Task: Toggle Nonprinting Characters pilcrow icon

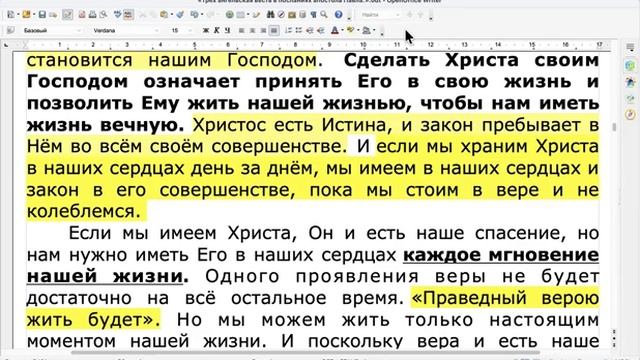Action: pyautogui.click(x=313, y=15)
